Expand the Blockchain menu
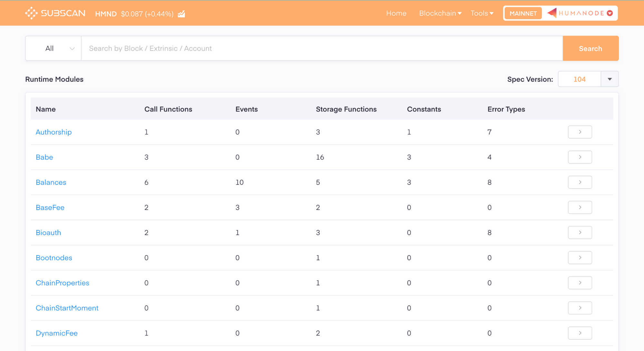644x351 pixels. [440, 13]
